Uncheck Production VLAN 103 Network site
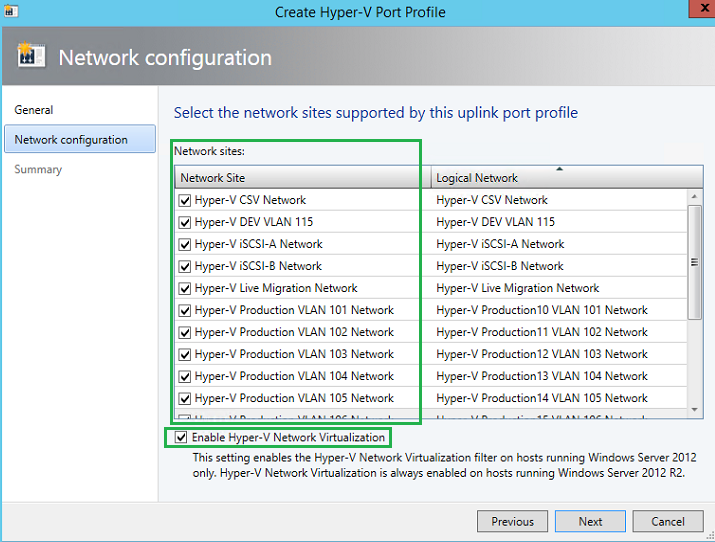Screen dimensions: 715x542 point(185,354)
